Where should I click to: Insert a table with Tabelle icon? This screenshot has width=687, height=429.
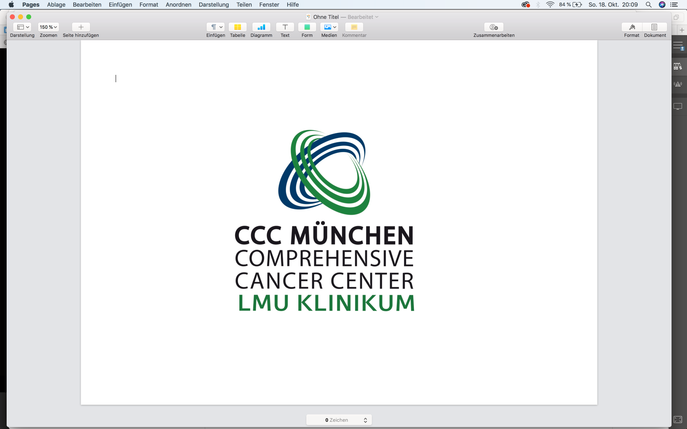pos(237,27)
